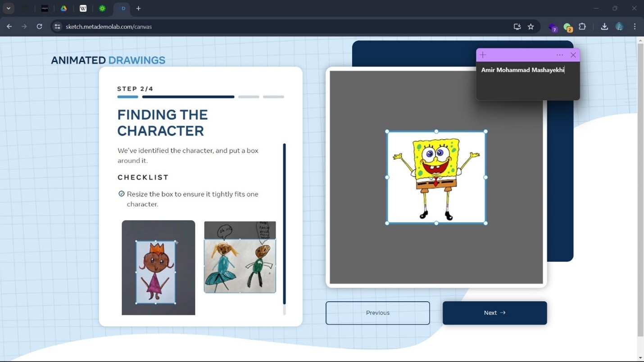Click the install app icon in address bar

click(x=517, y=27)
